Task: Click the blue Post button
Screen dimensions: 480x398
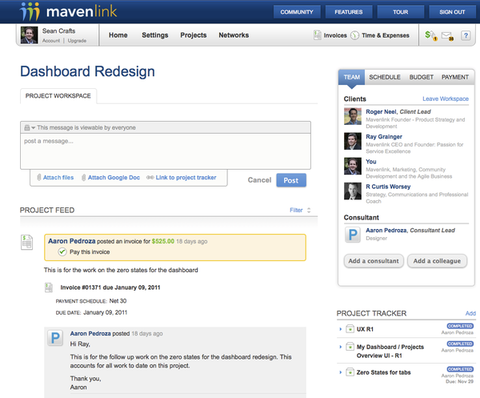Action: pyautogui.click(x=291, y=180)
